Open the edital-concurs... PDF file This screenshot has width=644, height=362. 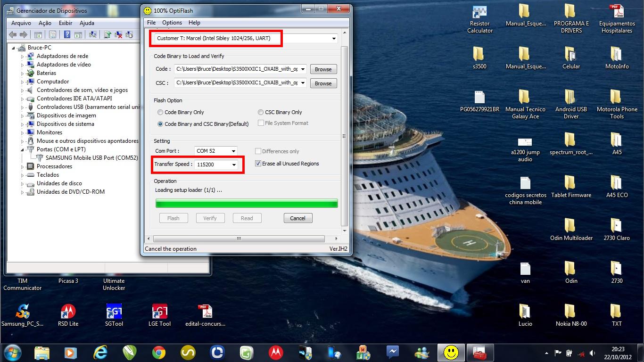[206, 315]
